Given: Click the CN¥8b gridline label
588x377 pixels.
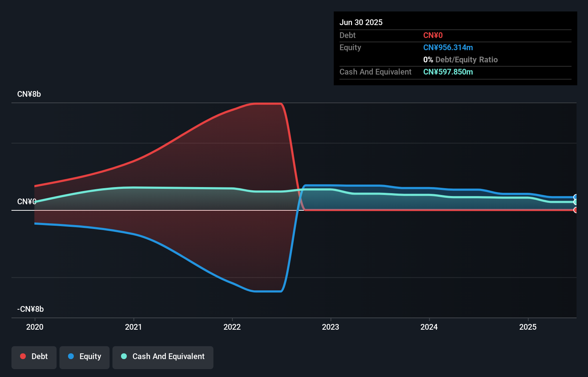Looking at the screenshot, I should (29, 94).
